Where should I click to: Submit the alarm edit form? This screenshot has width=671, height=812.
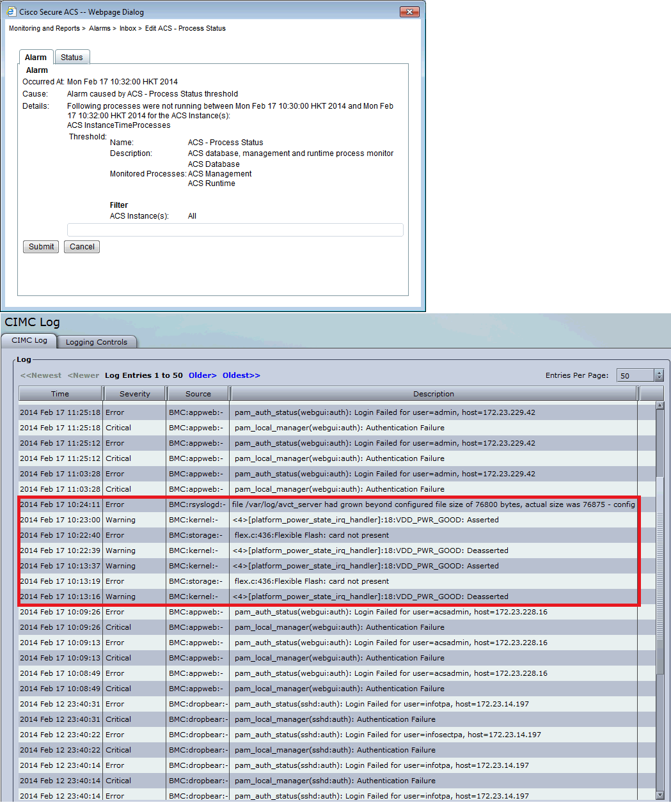coord(41,247)
